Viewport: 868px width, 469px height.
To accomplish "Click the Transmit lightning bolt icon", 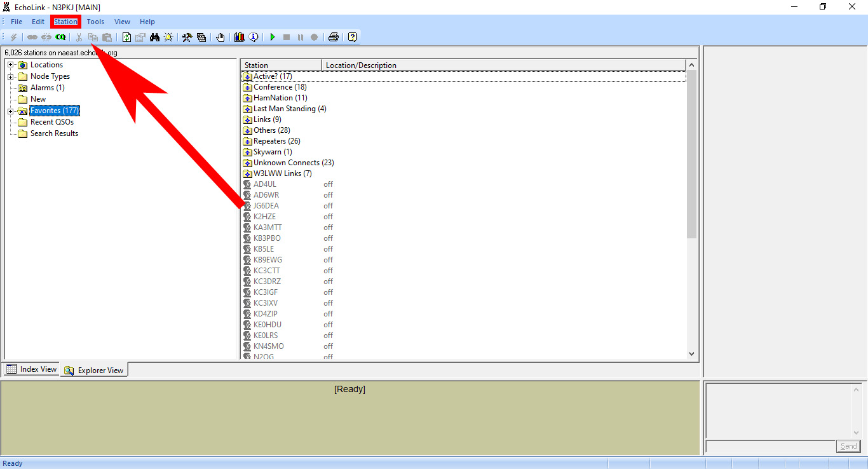I will click(x=13, y=37).
